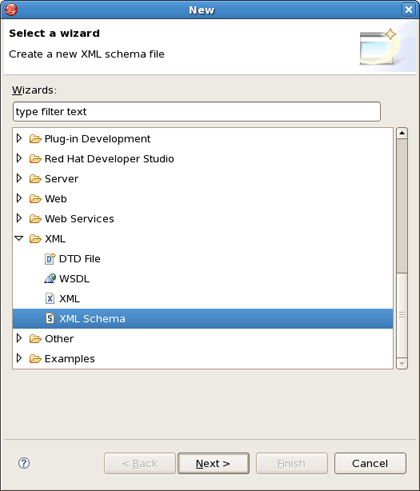This screenshot has height=491, width=420.
Task: Click the XML Schema wizard icon
Action: click(50, 319)
